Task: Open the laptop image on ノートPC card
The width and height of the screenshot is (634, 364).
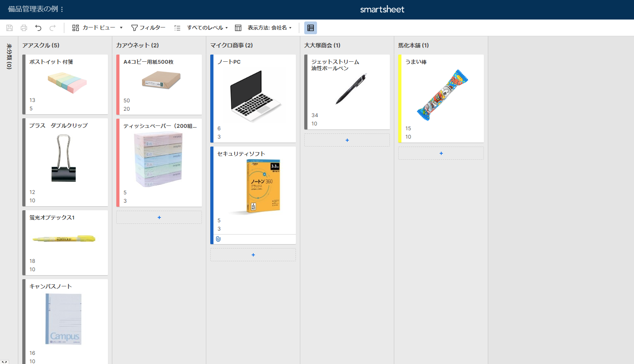Action: point(256,96)
